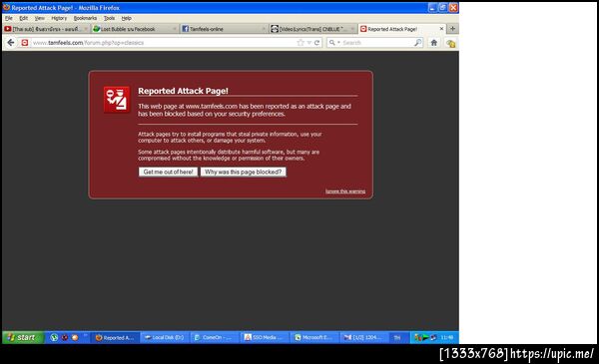This screenshot has height=364, width=599.
Task: Switch to the Tamfeels-online tab
Action: [224, 29]
